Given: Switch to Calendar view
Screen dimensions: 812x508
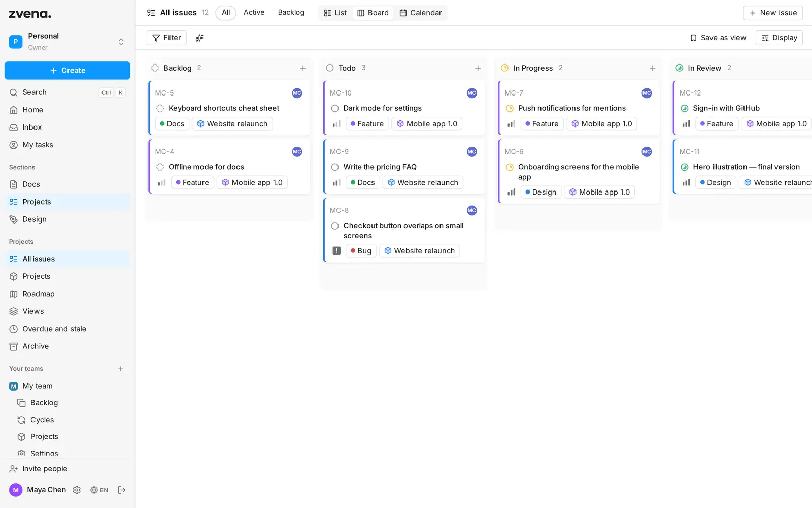Looking at the screenshot, I should [421, 13].
